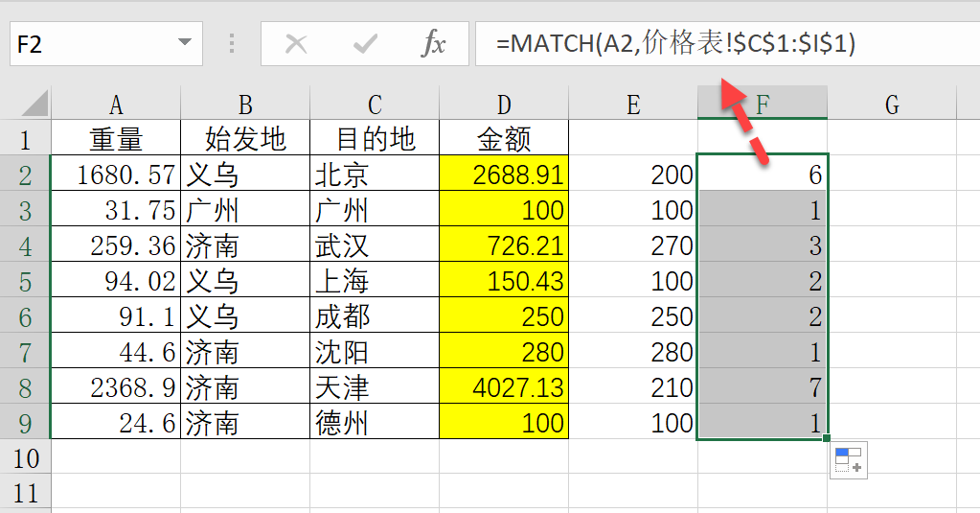
Task: Select row 8 header
Action: click(25, 386)
